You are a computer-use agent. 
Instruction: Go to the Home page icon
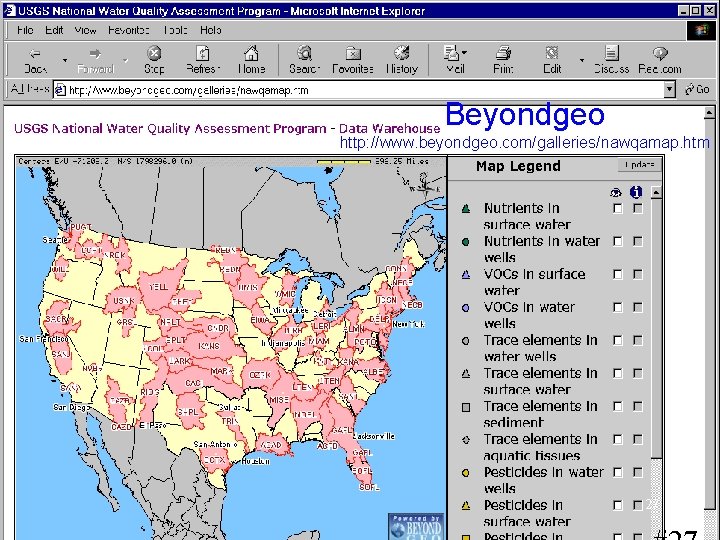[251, 60]
